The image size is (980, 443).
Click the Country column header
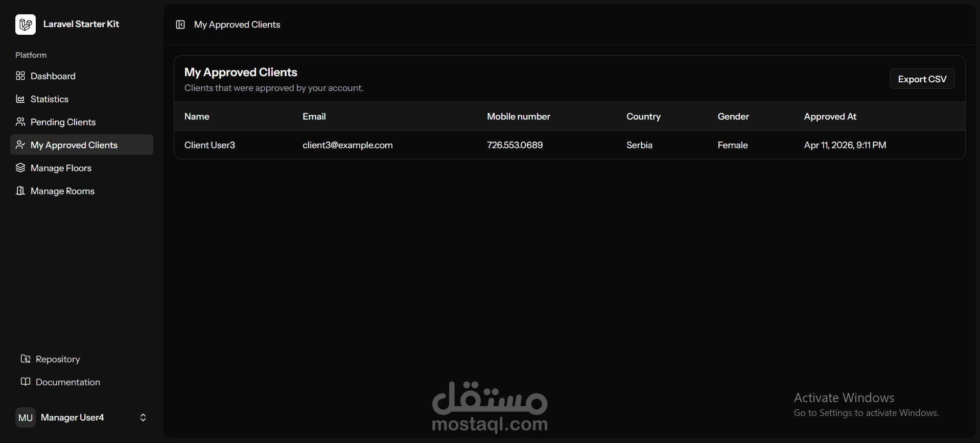click(643, 116)
